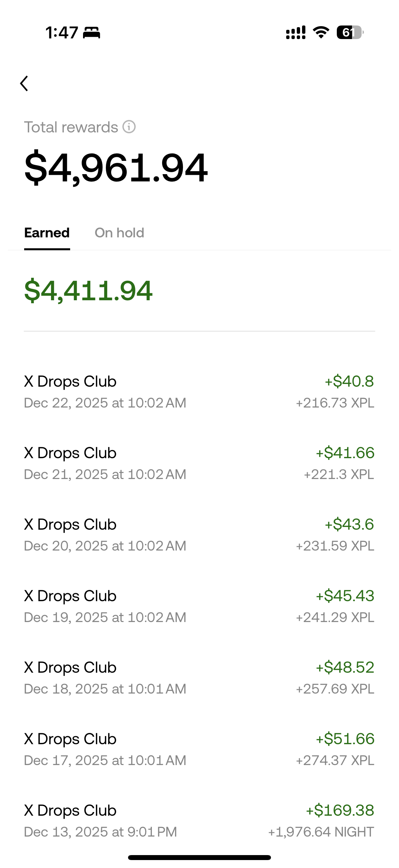Tap the sleep focus bed icon
Image resolution: width=399 pixels, height=868 pixels.
pyautogui.click(x=92, y=33)
